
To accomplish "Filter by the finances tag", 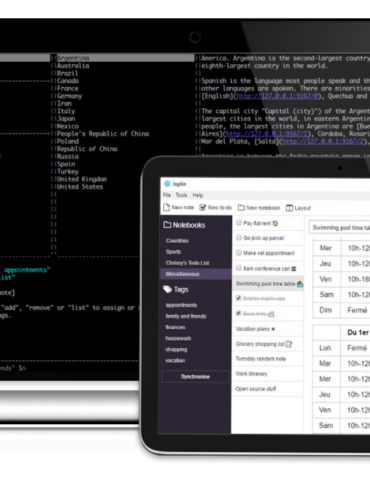I will [175, 327].
